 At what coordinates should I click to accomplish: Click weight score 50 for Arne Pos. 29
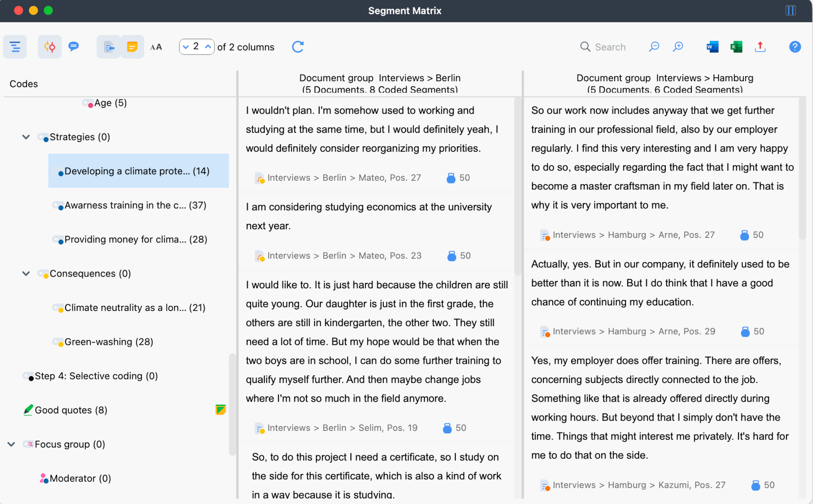point(758,331)
